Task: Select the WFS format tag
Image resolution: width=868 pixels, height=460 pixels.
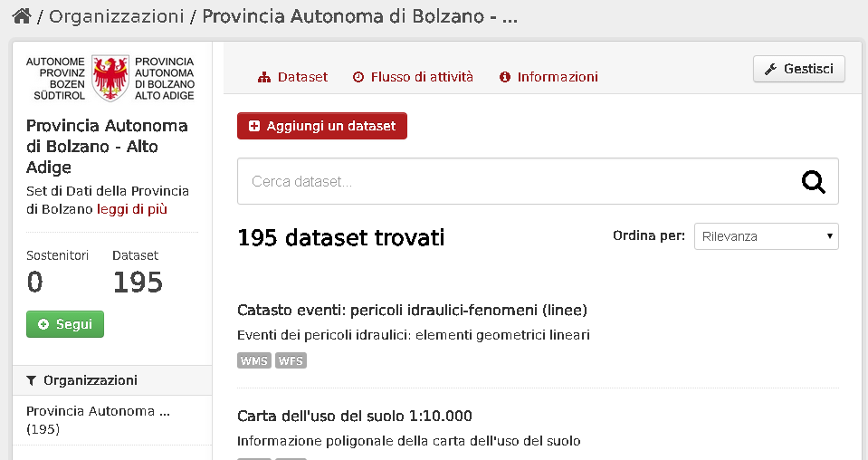Action: tap(291, 360)
